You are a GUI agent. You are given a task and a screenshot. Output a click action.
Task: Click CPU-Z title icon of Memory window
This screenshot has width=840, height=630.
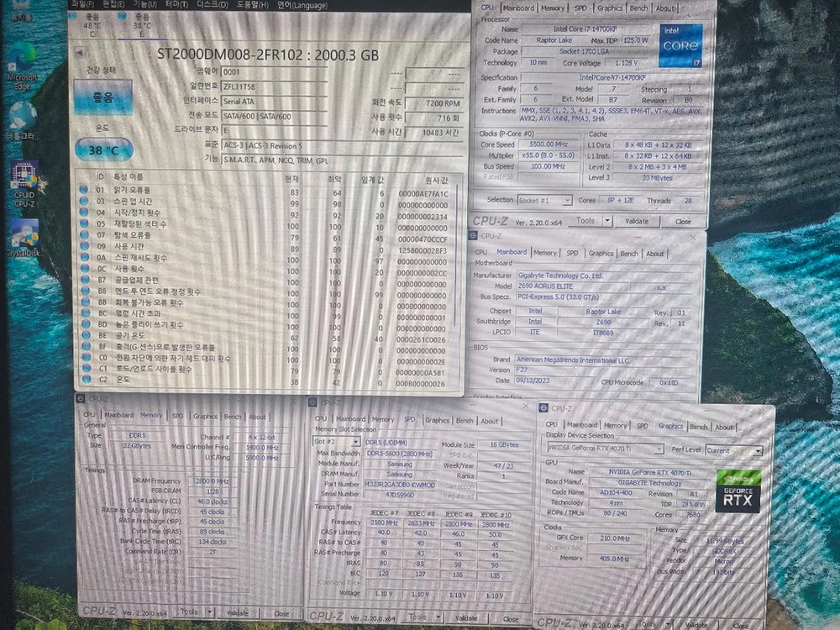click(81, 398)
